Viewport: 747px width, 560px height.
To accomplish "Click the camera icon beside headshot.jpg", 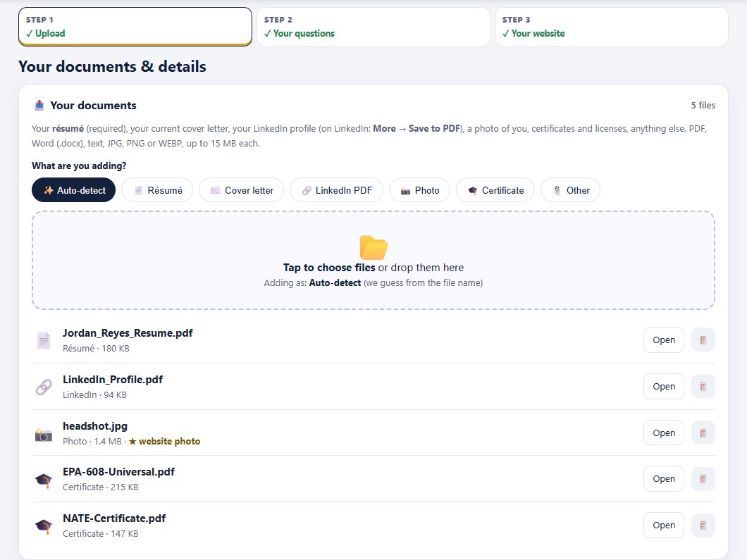I will [44, 435].
